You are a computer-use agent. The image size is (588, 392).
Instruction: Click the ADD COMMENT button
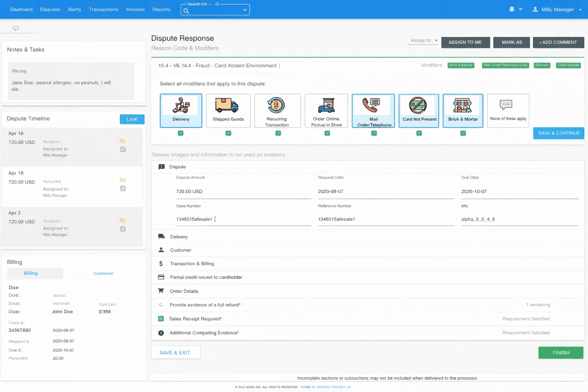(x=558, y=42)
